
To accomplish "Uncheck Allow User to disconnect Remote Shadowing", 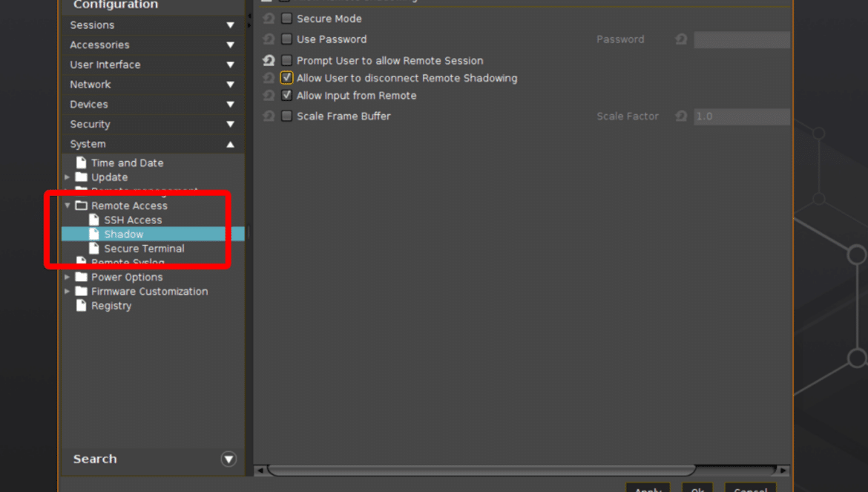I will pyautogui.click(x=286, y=77).
